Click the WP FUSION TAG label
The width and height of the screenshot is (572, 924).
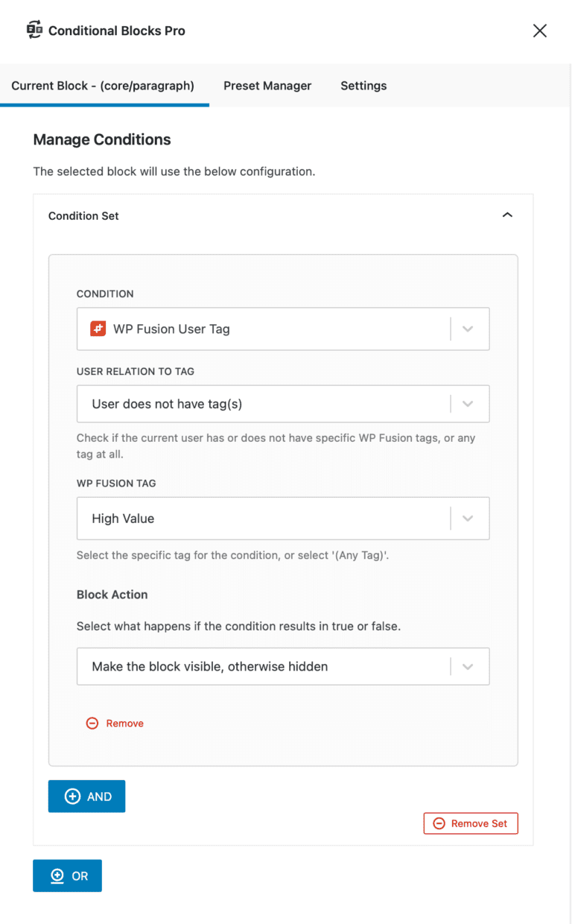(116, 483)
